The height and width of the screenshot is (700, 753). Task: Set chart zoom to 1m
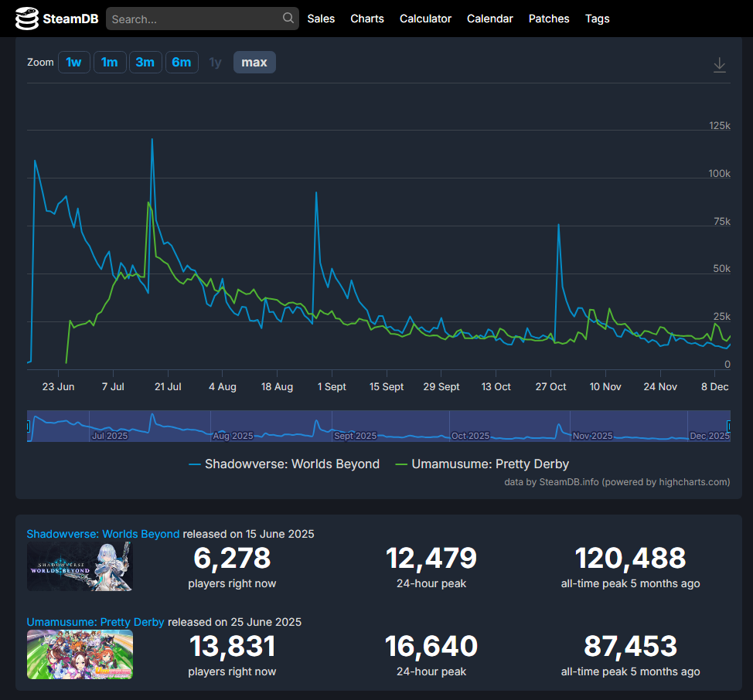tap(110, 63)
